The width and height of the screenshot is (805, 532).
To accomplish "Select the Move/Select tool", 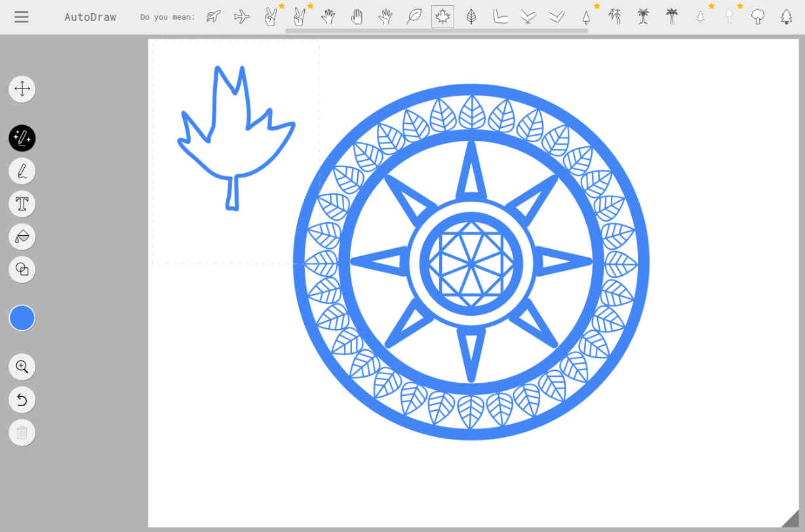I will (22, 89).
